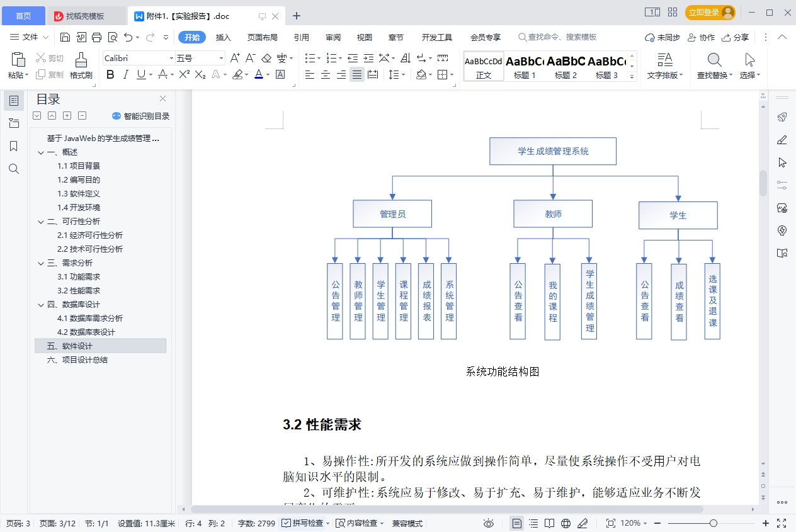Switch to the 插入 ribbon tab

pyautogui.click(x=225, y=37)
